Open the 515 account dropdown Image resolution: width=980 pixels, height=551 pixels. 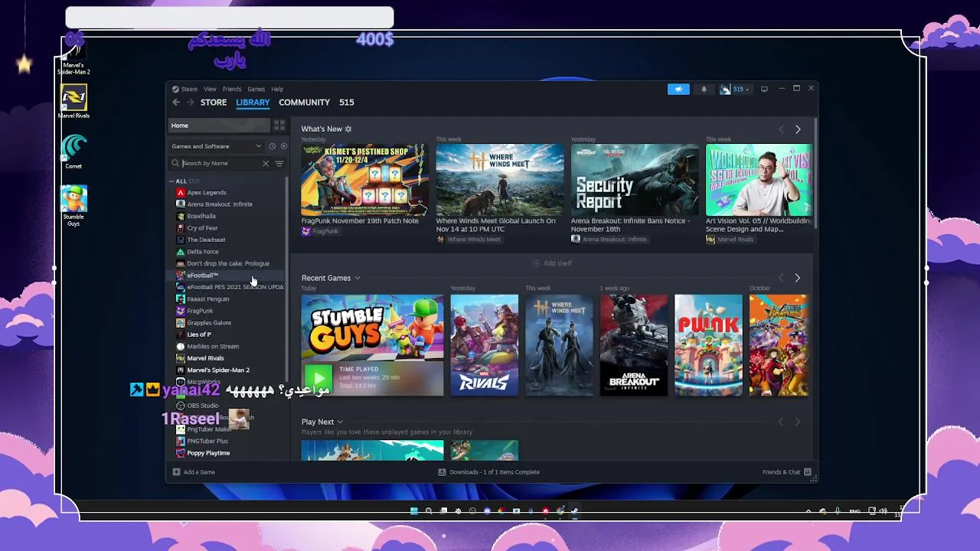[734, 90]
